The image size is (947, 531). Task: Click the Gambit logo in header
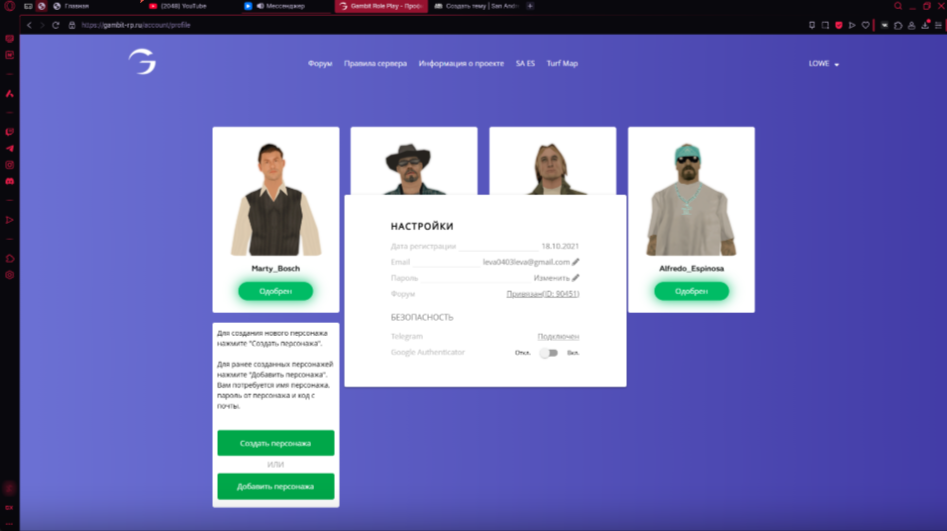(x=142, y=63)
